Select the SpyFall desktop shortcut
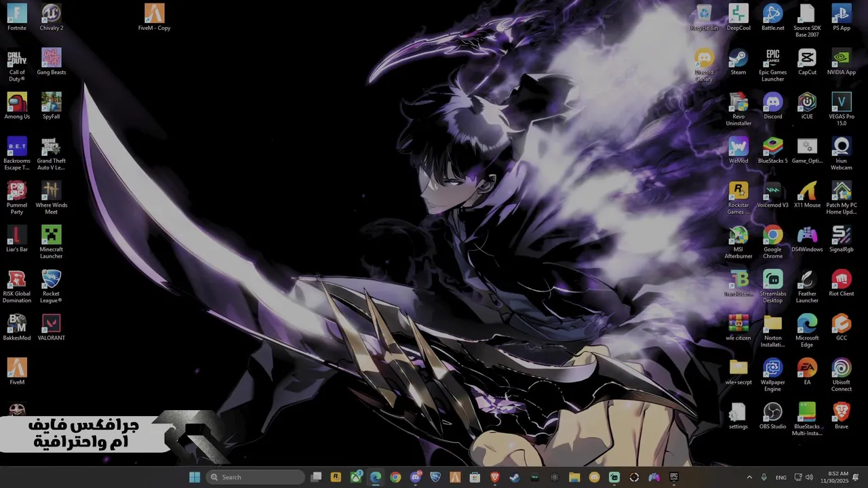Image resolution: width=868 pixels, height=488 pixels. tap(52, 106)
